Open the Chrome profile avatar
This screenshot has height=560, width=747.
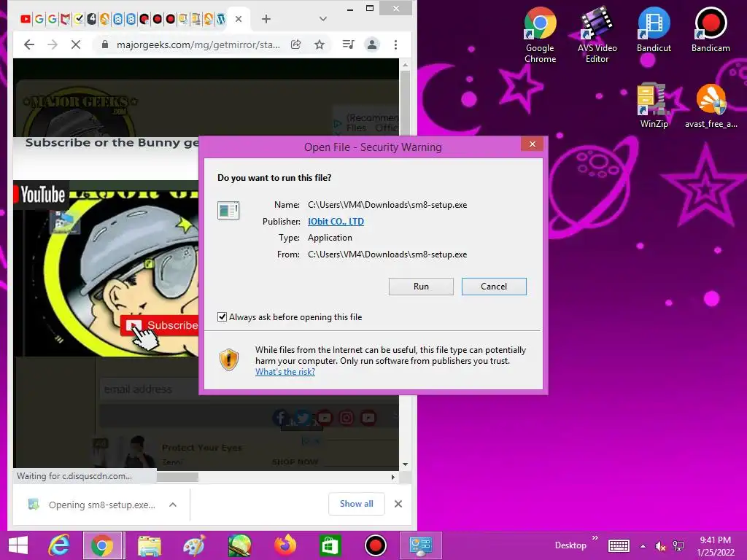click(x=372, y=44)
